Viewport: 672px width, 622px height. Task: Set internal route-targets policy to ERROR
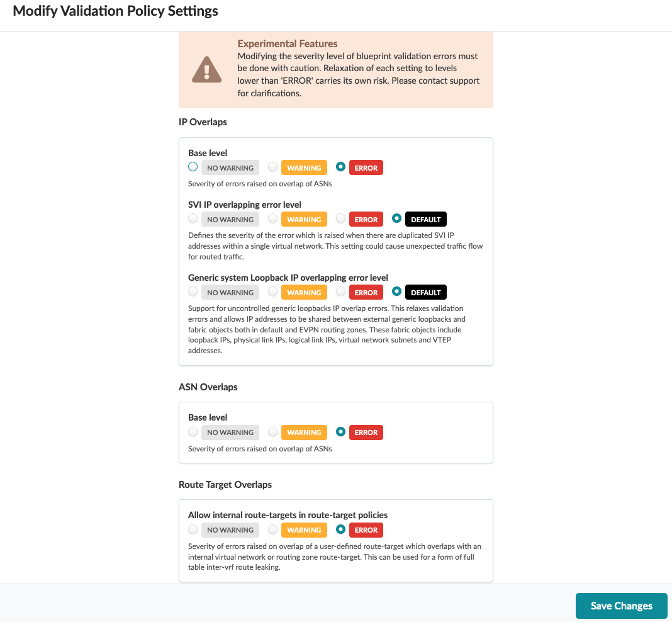pyautogui.click(x=341, y=529)
